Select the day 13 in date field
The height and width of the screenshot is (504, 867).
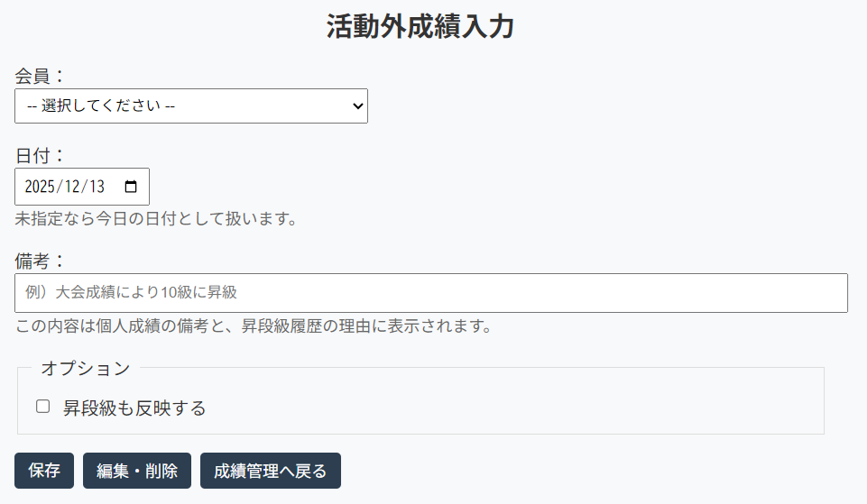pyautogui.click(x=97, y=187)
